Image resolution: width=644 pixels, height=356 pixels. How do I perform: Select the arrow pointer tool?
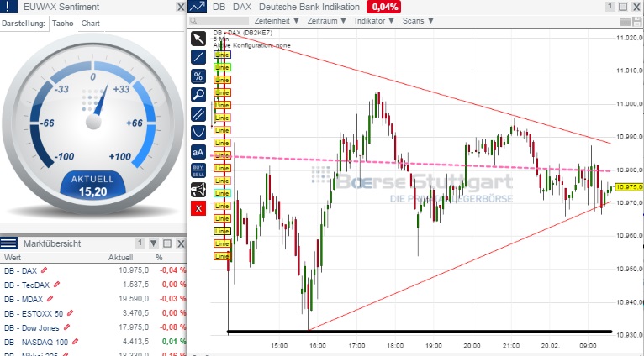(x=198, y=39)
